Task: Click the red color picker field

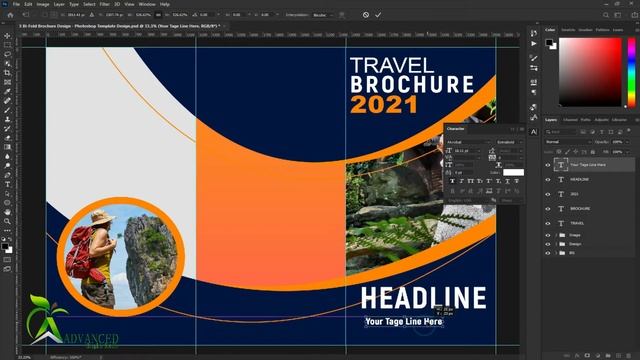Action: tap(590, 72)
